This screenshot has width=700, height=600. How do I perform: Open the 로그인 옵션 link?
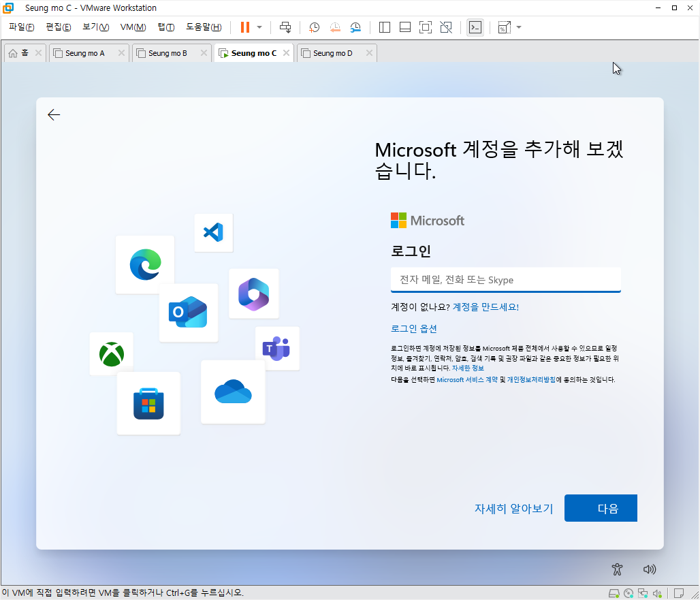coord(413,328)
